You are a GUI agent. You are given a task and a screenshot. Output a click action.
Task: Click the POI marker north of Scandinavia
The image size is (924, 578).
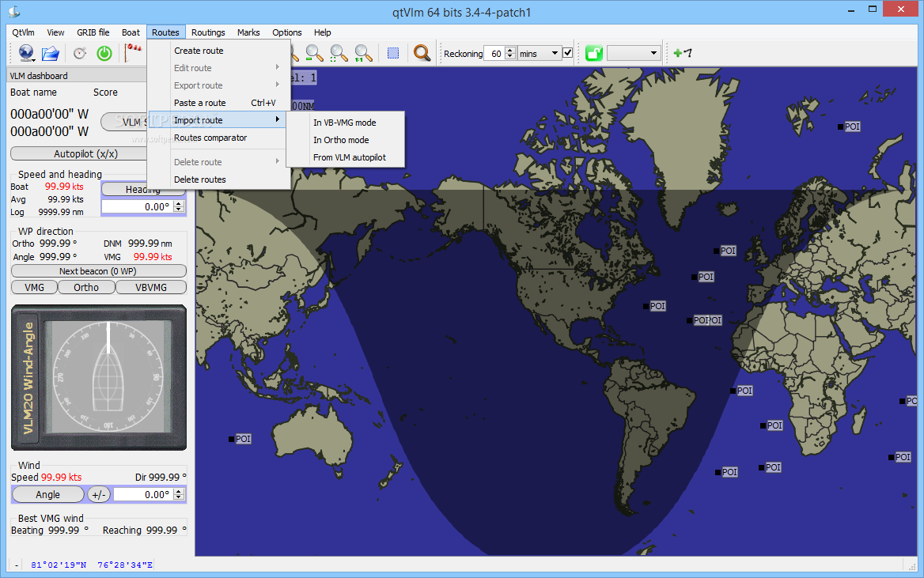tap(849, 127)
